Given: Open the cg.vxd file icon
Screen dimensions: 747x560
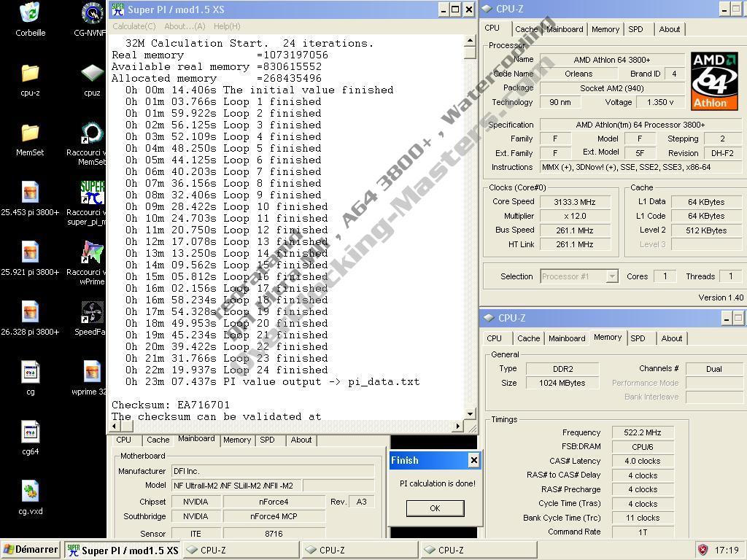Looking at the screenshot, I should [x=30, y=491].
